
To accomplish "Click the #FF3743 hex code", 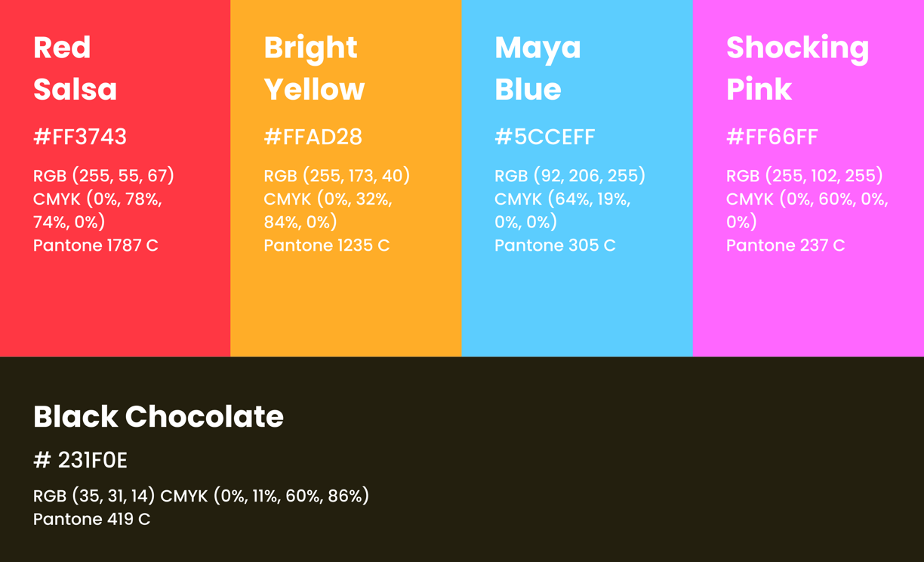I will click(80, 137).
